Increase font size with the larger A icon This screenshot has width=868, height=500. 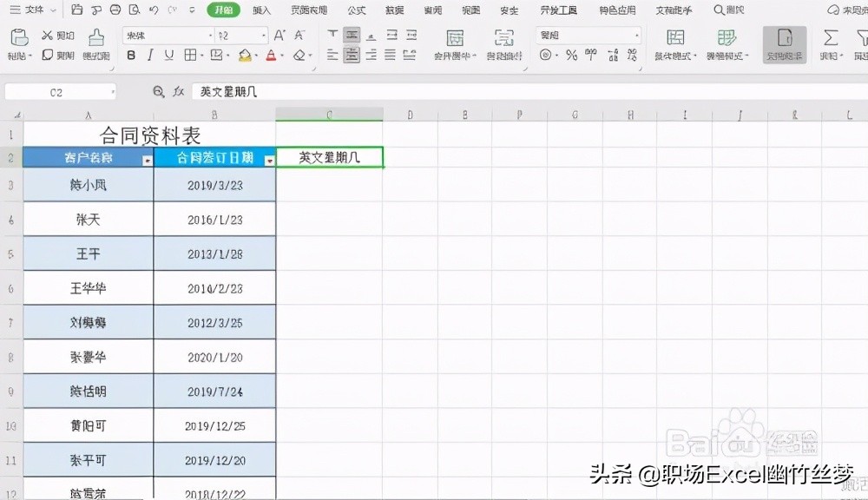(x=279, y=36)
